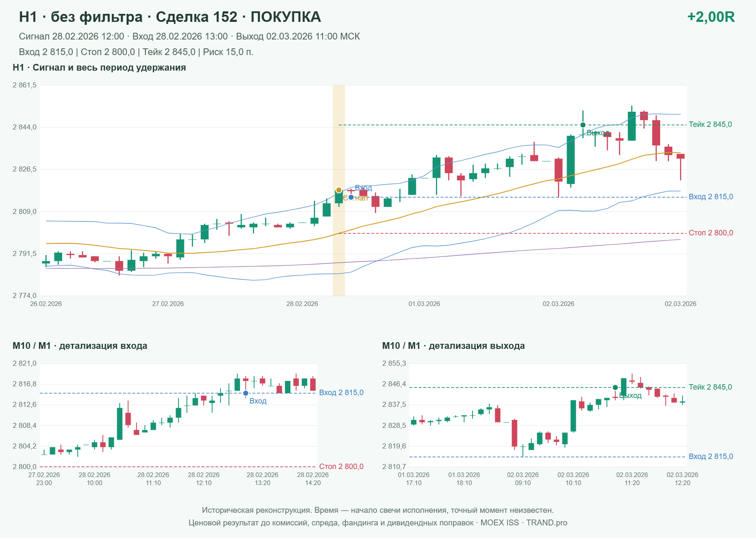Click the 'Тейк 2 845,0' label on H1 chart

click(710, 124)
